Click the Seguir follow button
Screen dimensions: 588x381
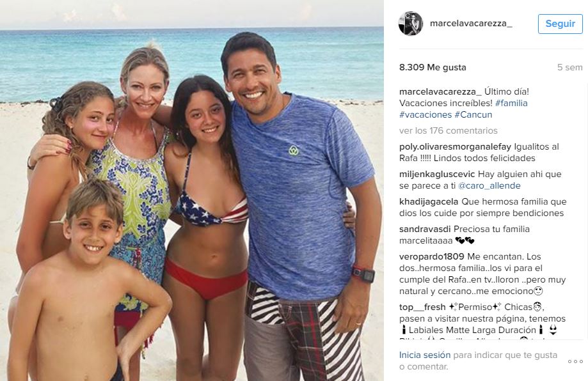pyautogui.click(x=560, y=24)
